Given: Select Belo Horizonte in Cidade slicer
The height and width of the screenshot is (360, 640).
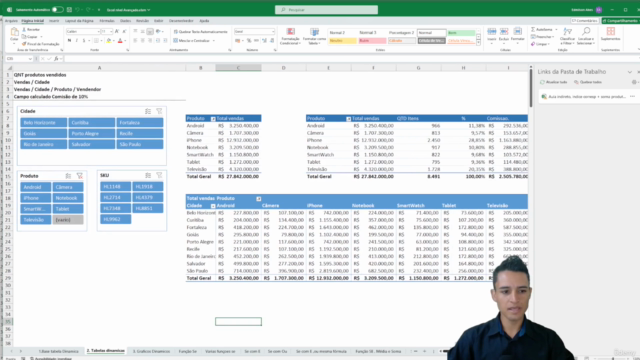Looking at the screenshot, I should click(44, 122).
